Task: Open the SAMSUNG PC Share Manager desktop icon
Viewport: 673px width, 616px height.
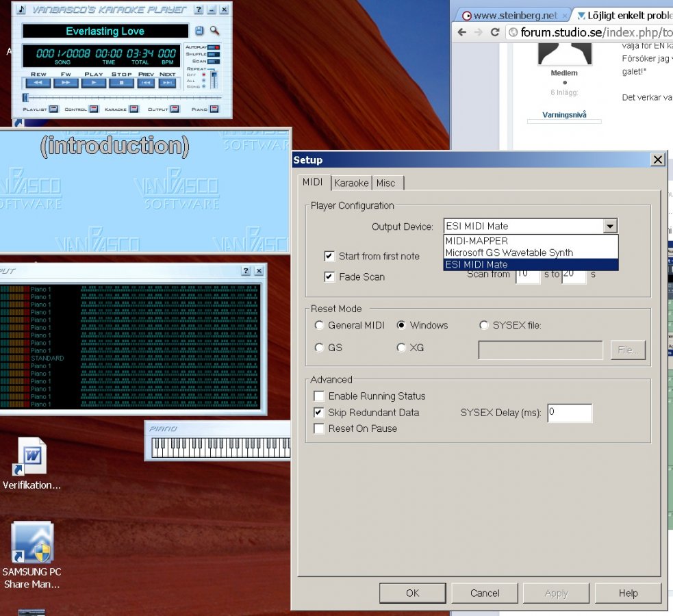Action: click(x=31, y=556)
